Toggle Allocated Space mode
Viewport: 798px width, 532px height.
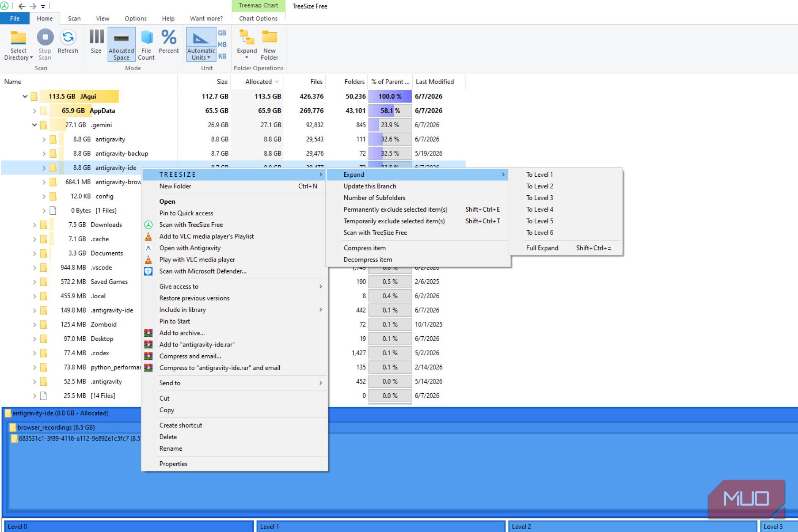tap(121, 44)
